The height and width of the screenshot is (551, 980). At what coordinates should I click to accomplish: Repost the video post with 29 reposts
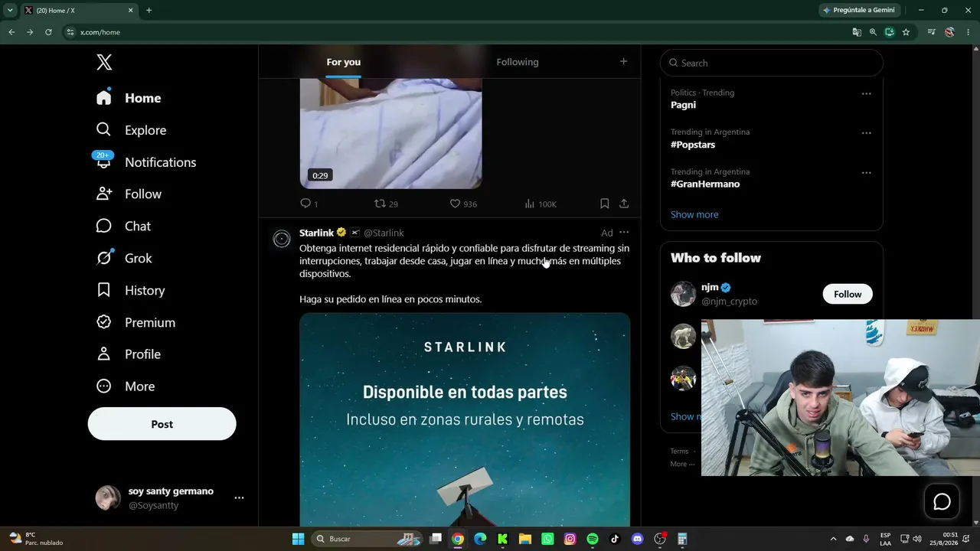[x=385, y=204]
